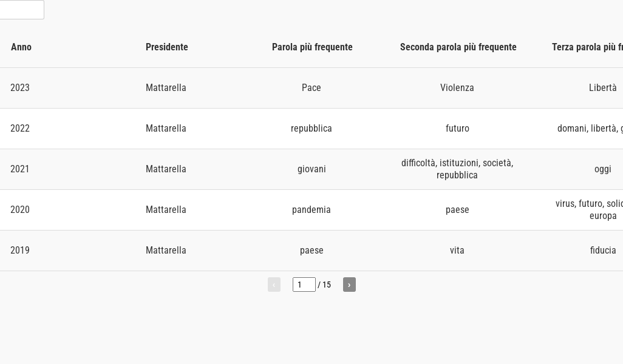Viewport: 623px width, 364px height.
Task: Sort by Anno column header
Action: 21,47
